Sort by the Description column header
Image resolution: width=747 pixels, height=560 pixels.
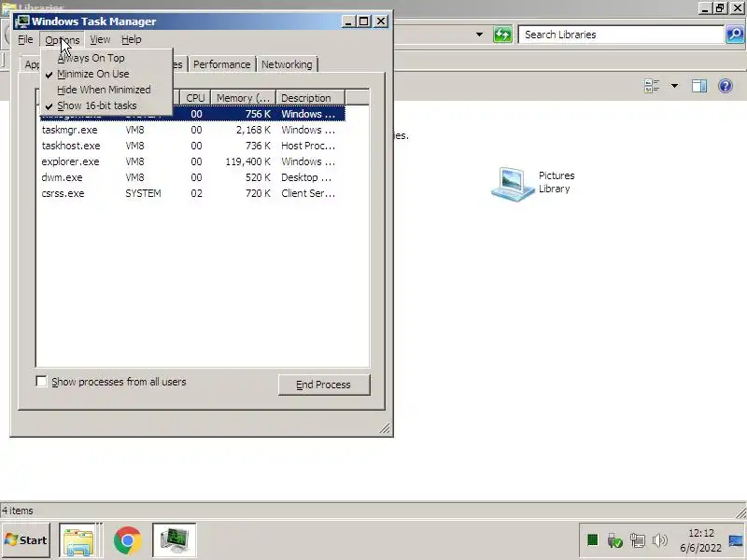[x=310, y=98]
